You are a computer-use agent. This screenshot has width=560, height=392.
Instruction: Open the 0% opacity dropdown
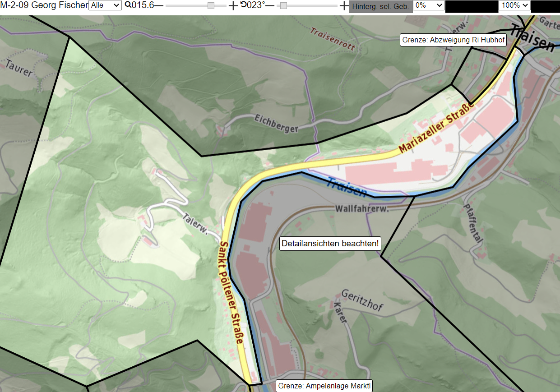(429, 5)
